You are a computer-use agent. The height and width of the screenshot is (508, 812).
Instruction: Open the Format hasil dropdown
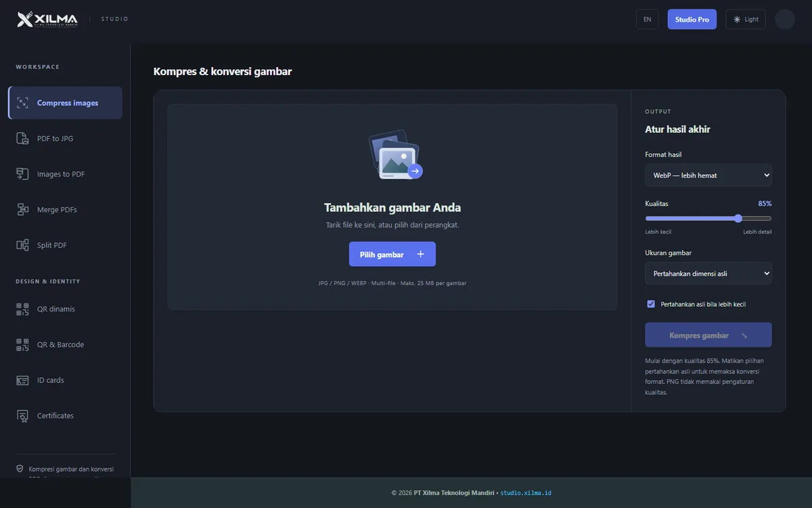click(708, 175)
